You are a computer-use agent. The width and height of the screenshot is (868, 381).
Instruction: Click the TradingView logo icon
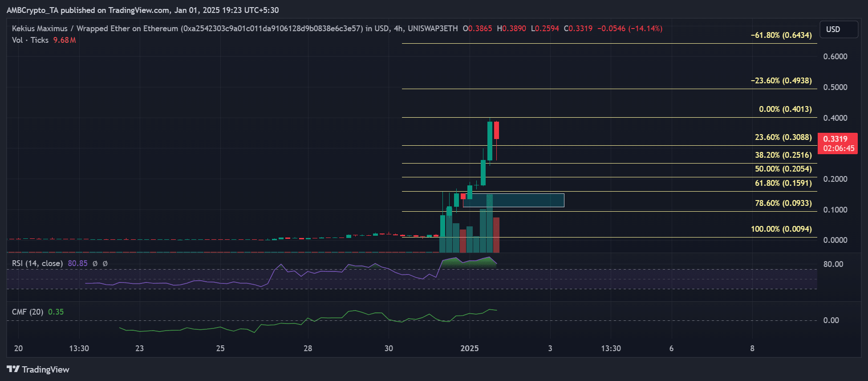click(13, 369)
